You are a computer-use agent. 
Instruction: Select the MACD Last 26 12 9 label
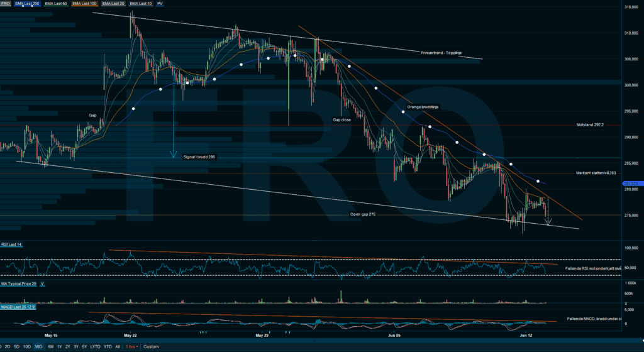(18, 307)
